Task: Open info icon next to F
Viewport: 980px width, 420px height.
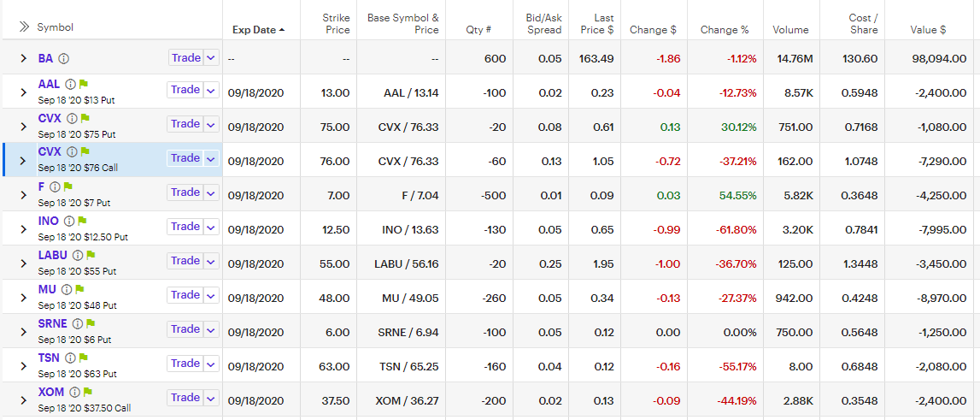Action: 55,186
